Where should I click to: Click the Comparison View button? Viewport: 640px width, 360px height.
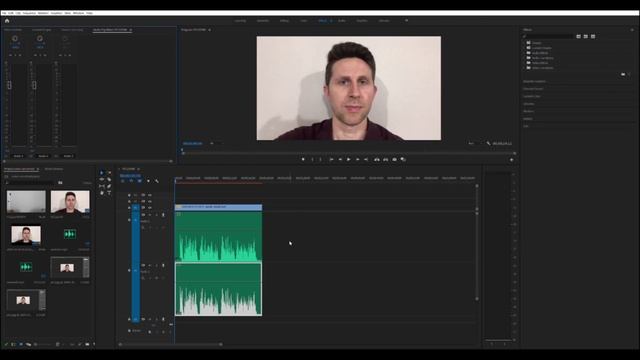point(403,160)
